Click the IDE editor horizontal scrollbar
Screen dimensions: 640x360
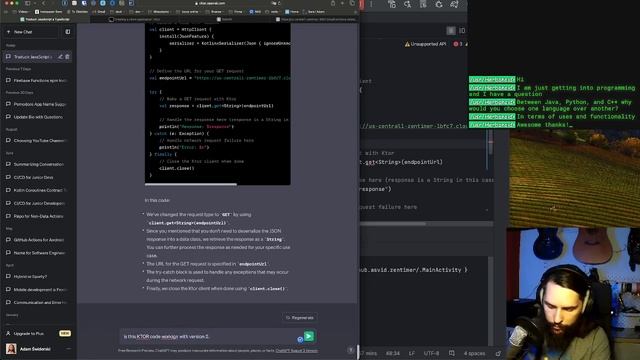click(x=393, y=224)
